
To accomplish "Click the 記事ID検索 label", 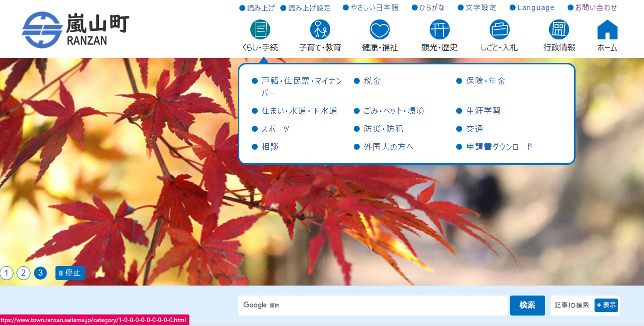I will 572,305.
